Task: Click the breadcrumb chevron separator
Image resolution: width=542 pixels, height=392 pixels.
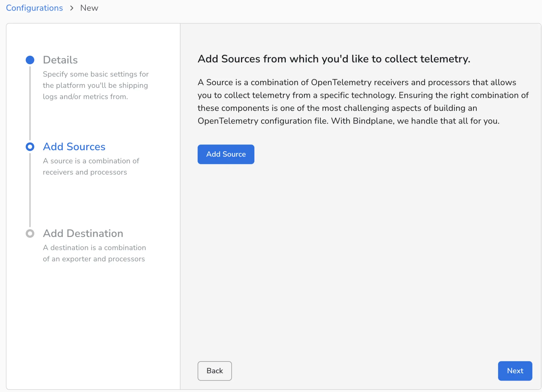Action: [72, 8]
